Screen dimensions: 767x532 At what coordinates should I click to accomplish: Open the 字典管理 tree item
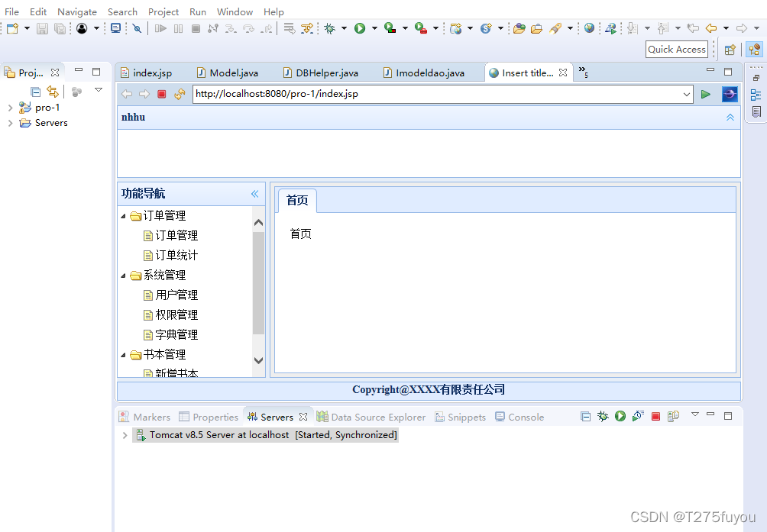coord(170,335)
